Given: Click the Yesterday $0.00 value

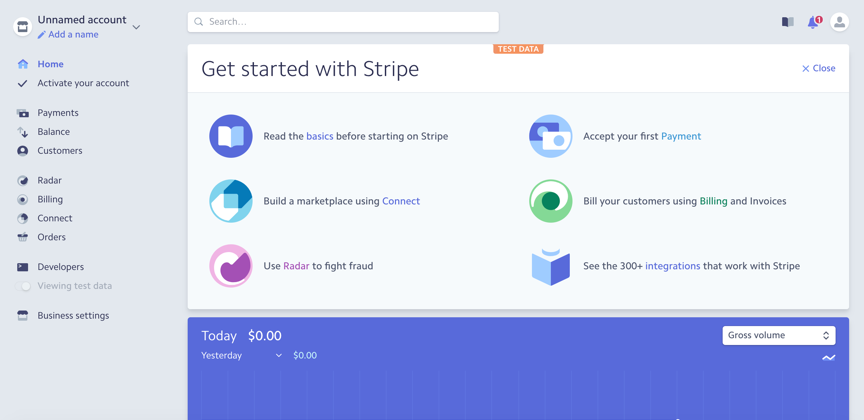Looking at the screenshot, I should pyautogui.click(x=305, y=356).
